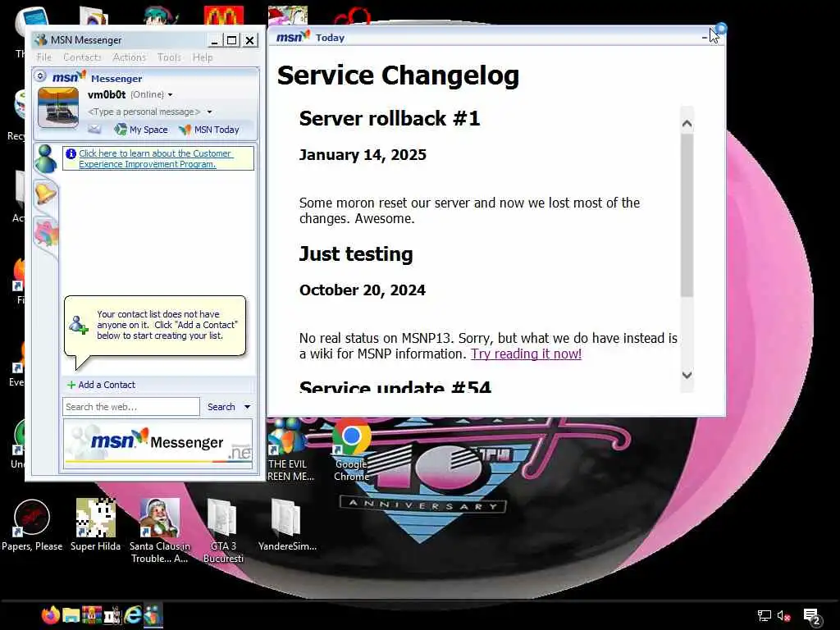Click the MSN Messenger title bar icon
840x630 pixels.
40,39
